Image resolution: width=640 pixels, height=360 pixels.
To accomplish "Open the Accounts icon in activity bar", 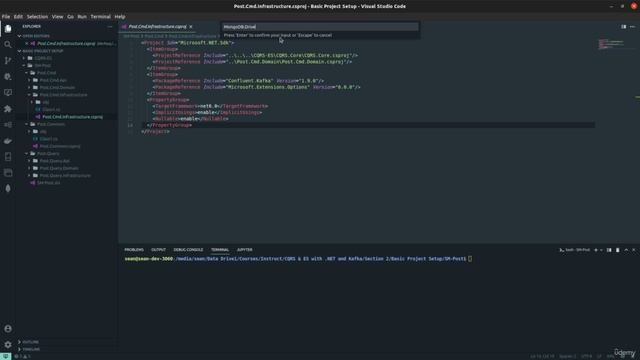I will 8,329.
